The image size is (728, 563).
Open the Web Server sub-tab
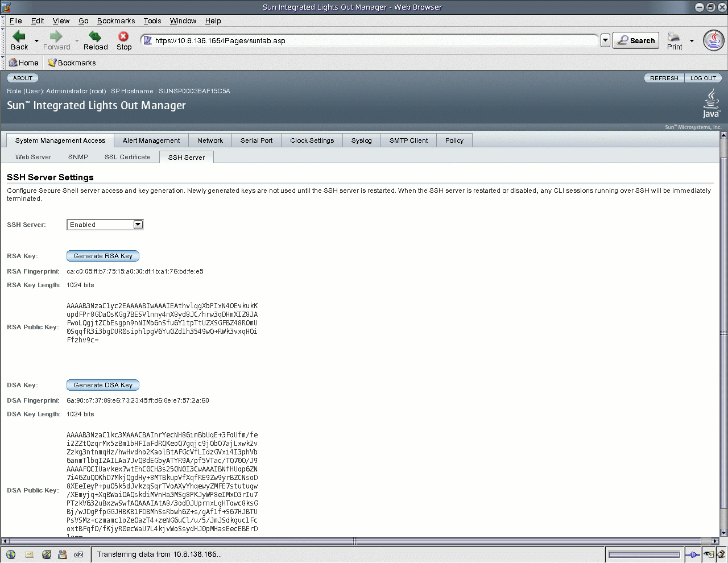point(34,157)
